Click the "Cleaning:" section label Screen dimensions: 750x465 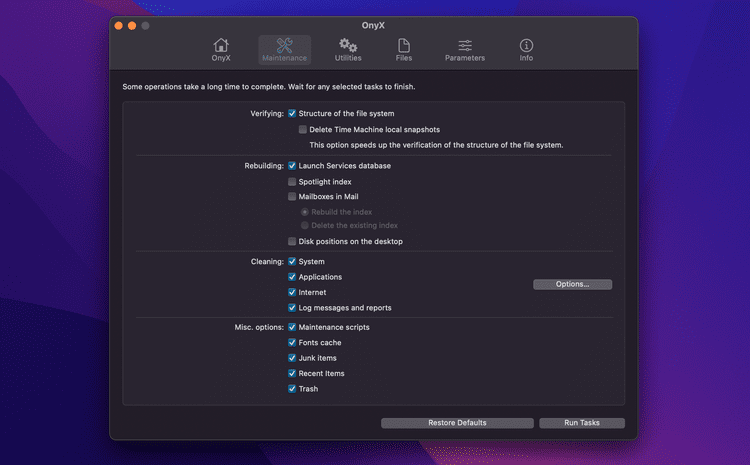267,262
